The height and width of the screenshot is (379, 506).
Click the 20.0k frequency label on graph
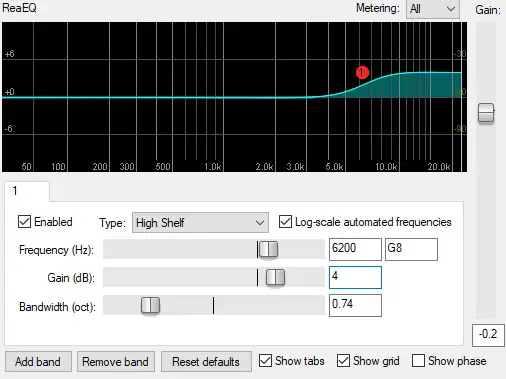coord(439,166)
